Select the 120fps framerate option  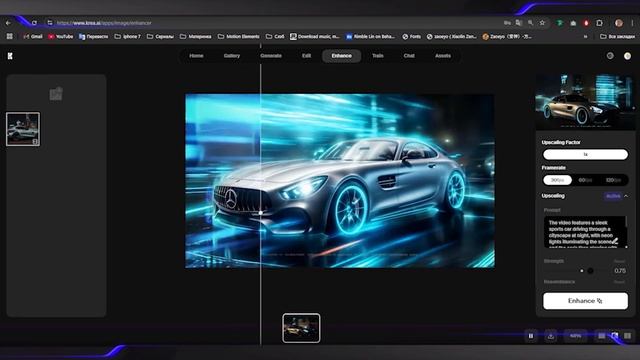[613, 180]
